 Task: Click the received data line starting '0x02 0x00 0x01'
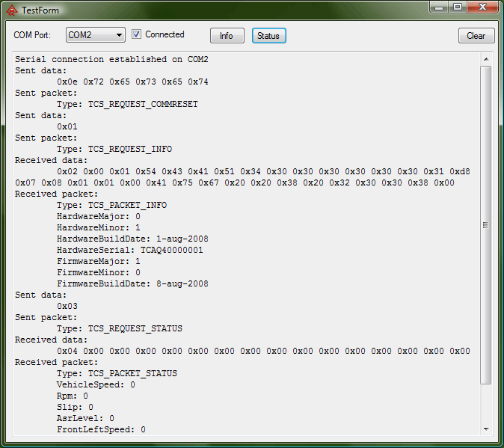point(263,171)
